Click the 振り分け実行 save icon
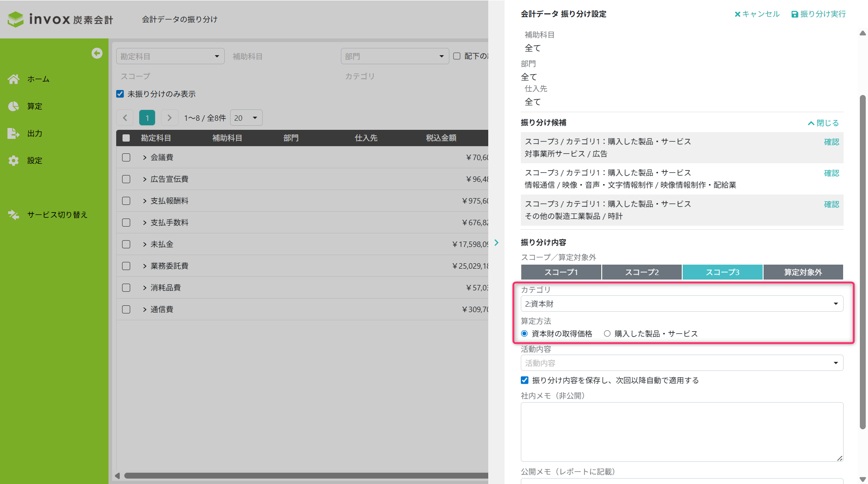This screenshot has width=868, height=484. point(794,14)
